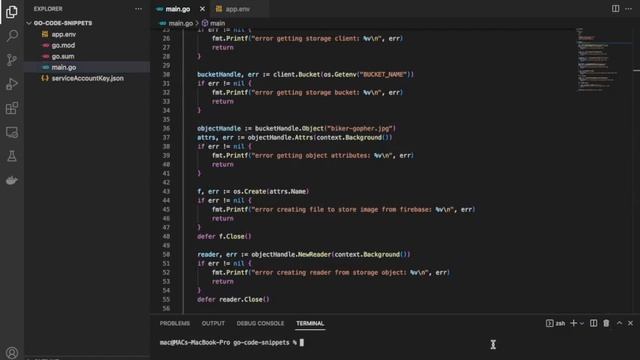Open editor more actions ellipsis
The image size is (640, 360).
click(629, 9)
